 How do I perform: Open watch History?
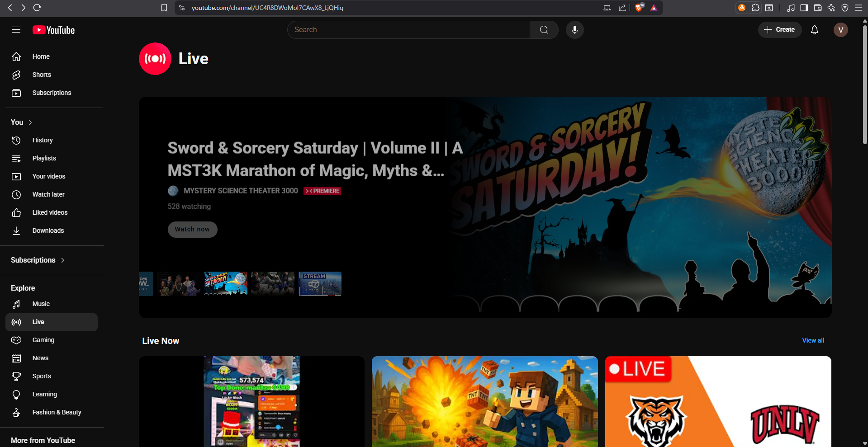52,140
